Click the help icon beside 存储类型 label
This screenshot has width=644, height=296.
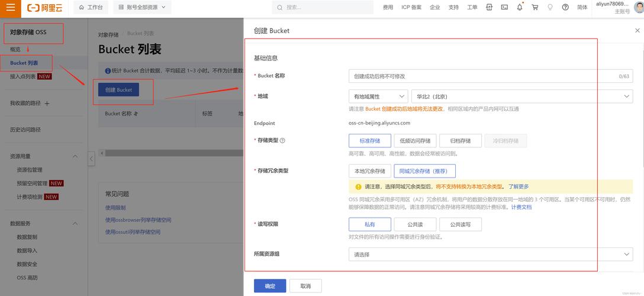pyautogui.click(x=282, y=141)
